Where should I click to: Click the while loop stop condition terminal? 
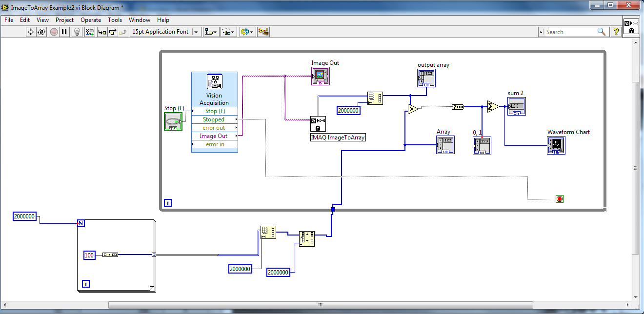coord(560,199)
